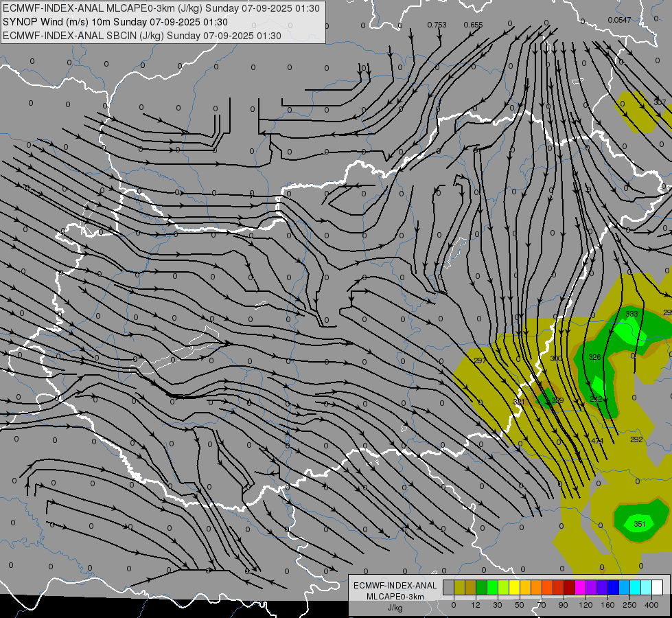Click the legend tick label 250
Viewport: 672px width, 618px height.
[629, 605]
